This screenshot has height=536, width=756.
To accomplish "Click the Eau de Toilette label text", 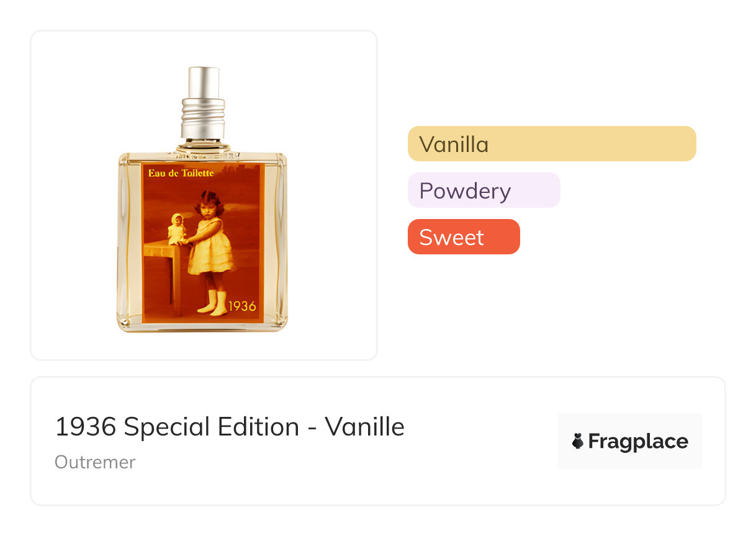I will pos(181,173).
